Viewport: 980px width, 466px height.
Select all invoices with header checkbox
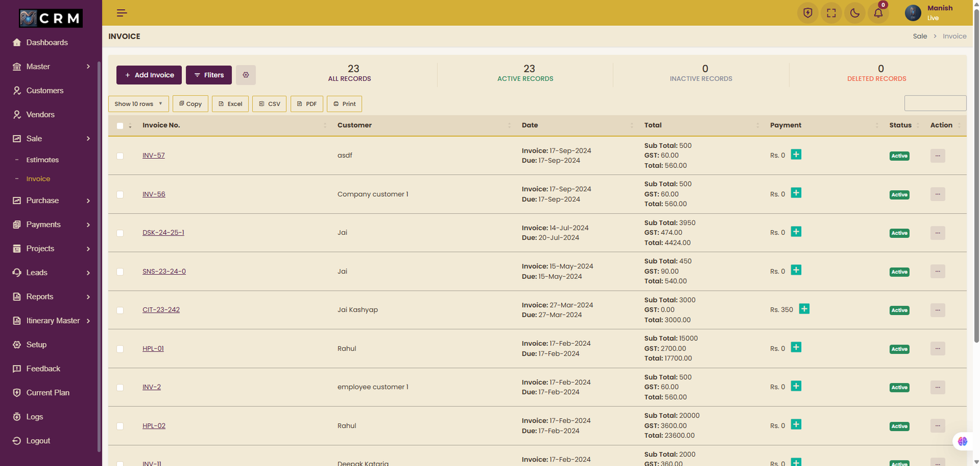click(120, 126)
